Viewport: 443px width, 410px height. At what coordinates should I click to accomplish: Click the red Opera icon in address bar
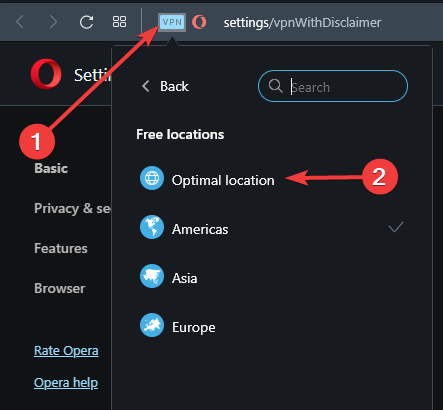199,22
